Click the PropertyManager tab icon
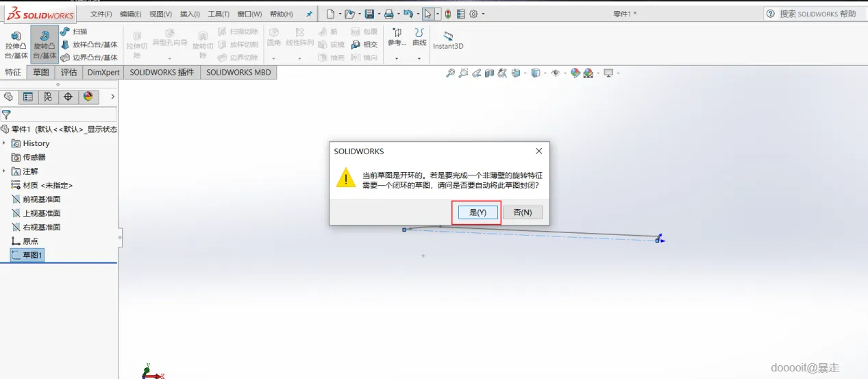Screen dimensions: 868x379 click(27, 97)
